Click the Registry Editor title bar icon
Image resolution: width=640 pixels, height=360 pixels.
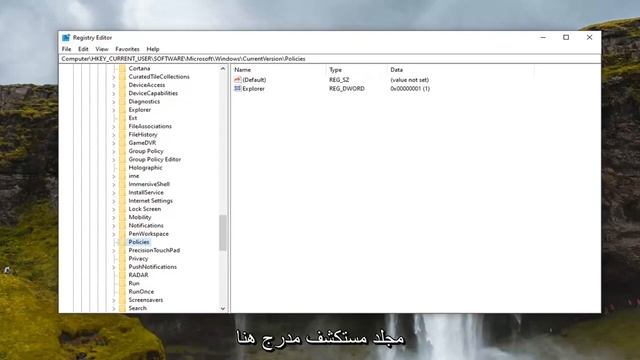point(66,38)
